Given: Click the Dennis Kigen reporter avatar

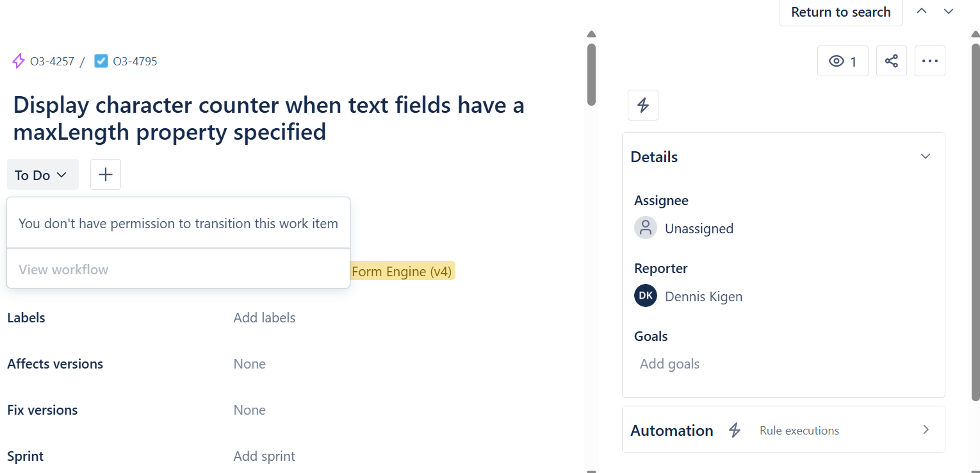Looking at the screenshot, I should click(646, 295).
